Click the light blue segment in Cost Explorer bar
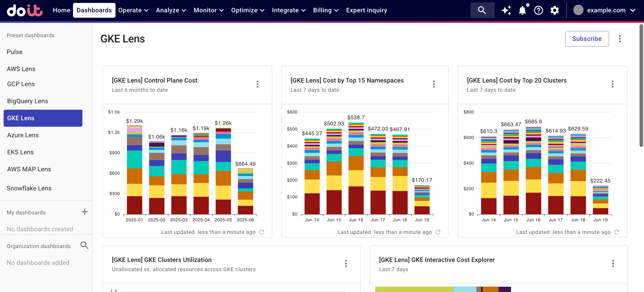This screenshot has height=292, width=644. click(x=465, y=289)
